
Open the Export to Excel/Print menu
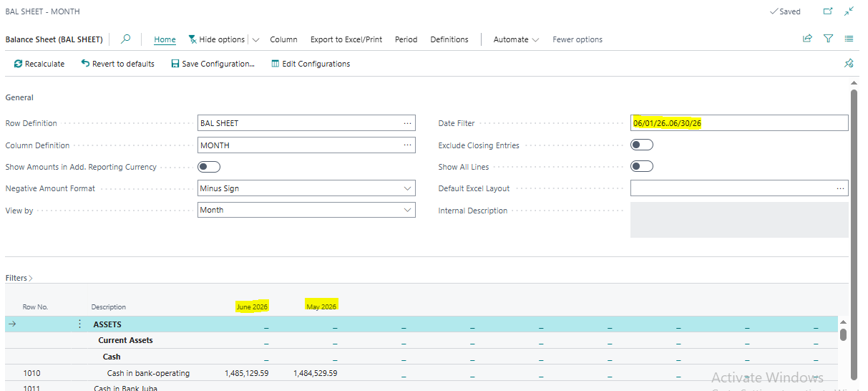click(346, 39)
